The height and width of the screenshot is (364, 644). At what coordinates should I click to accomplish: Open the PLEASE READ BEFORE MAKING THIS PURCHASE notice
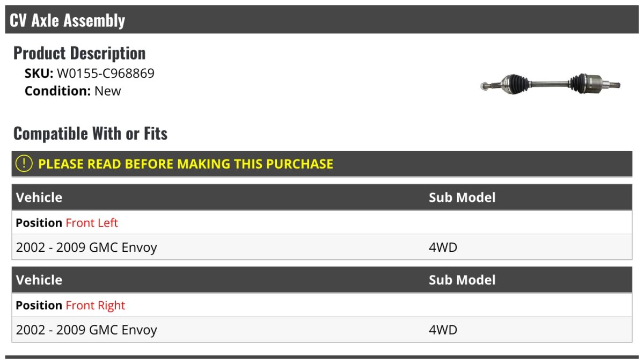pos(186,164)
